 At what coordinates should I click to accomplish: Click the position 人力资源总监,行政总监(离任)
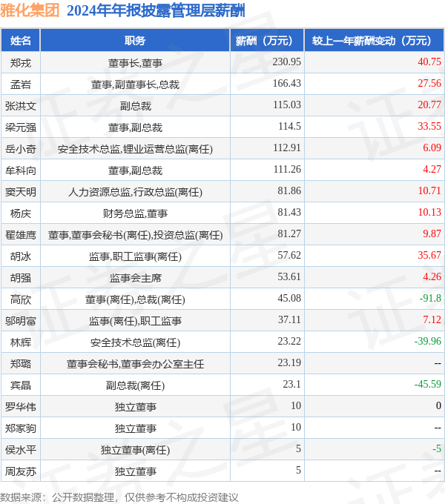(135, 192)
